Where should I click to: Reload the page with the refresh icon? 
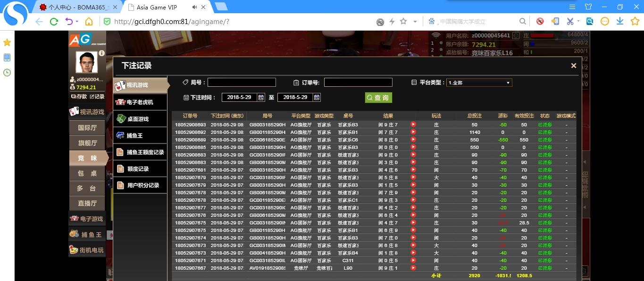[54, 22]
